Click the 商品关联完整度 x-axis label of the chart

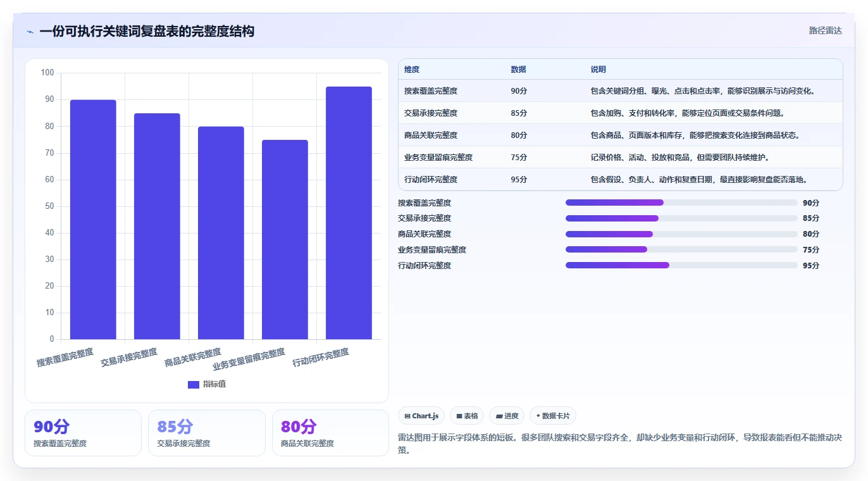tap(193, 358)
